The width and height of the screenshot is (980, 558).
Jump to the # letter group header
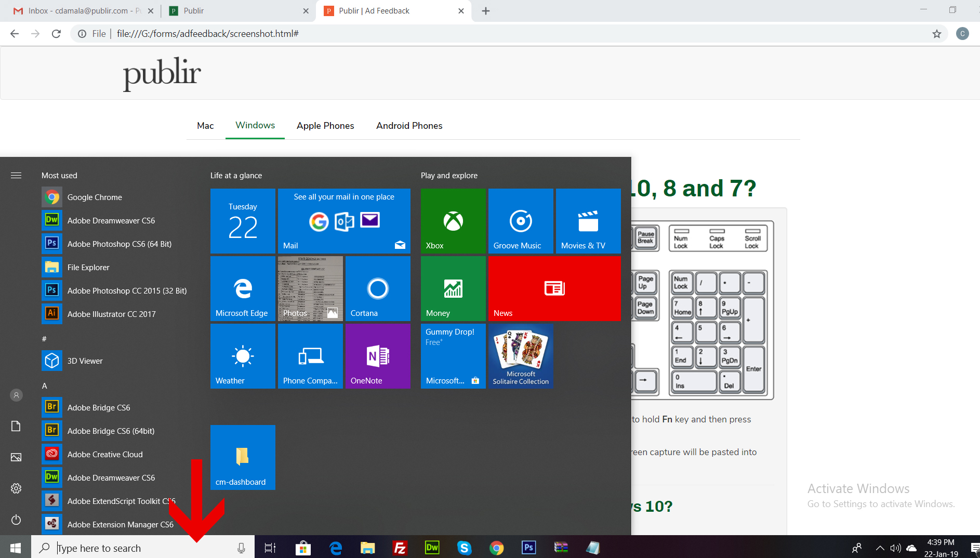(44, 339)
